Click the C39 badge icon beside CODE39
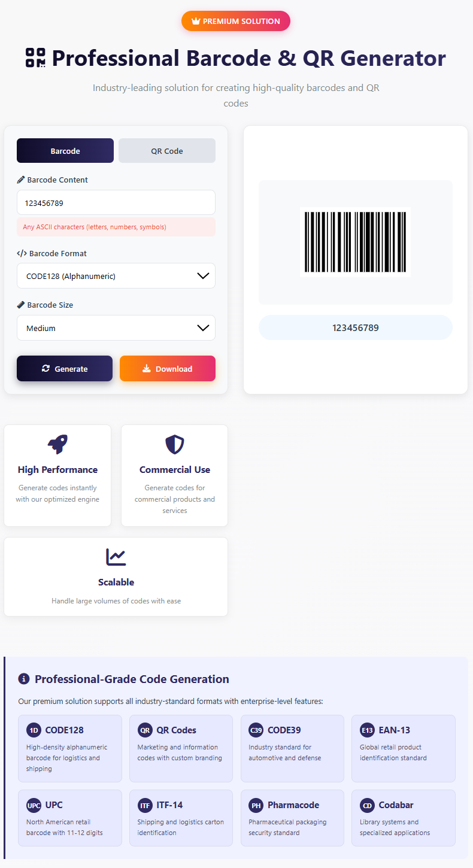Screen dimensions: 473x868 tap(256, 730)
